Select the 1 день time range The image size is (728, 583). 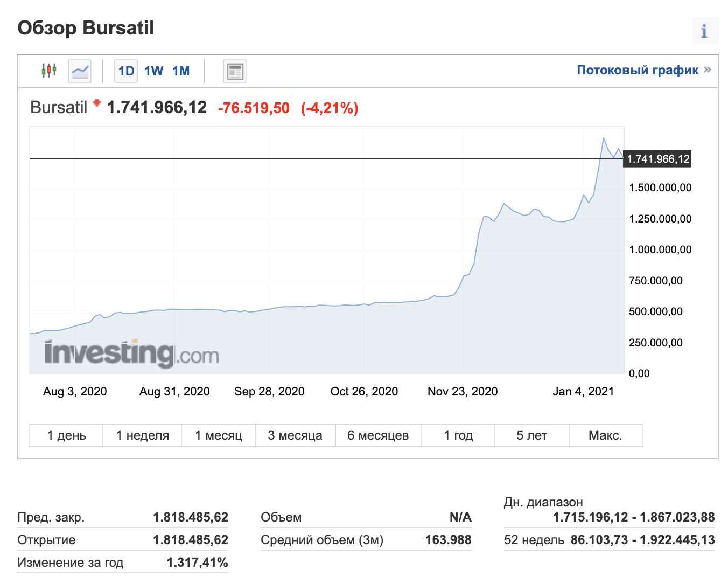[66, 435]
